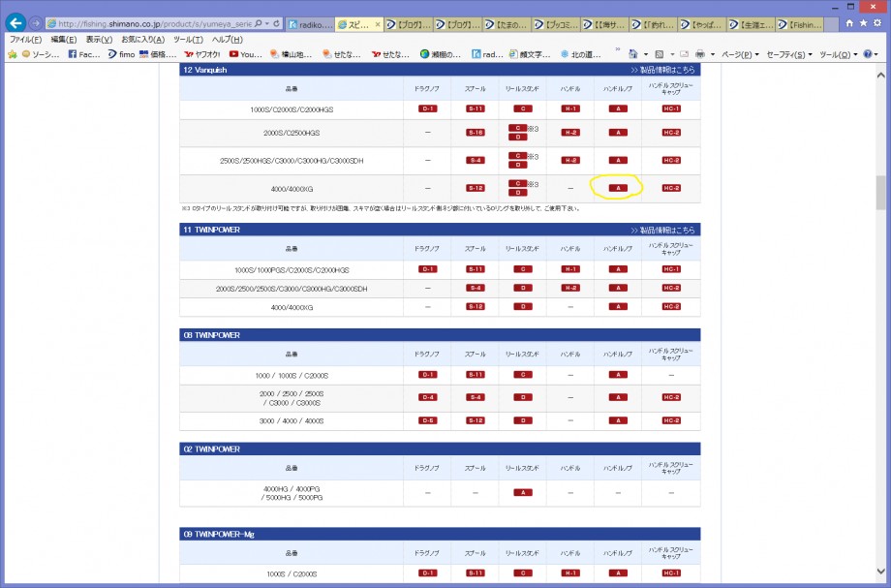
Task: Open the 北の道… bookmark
Action: pos(581,54)
